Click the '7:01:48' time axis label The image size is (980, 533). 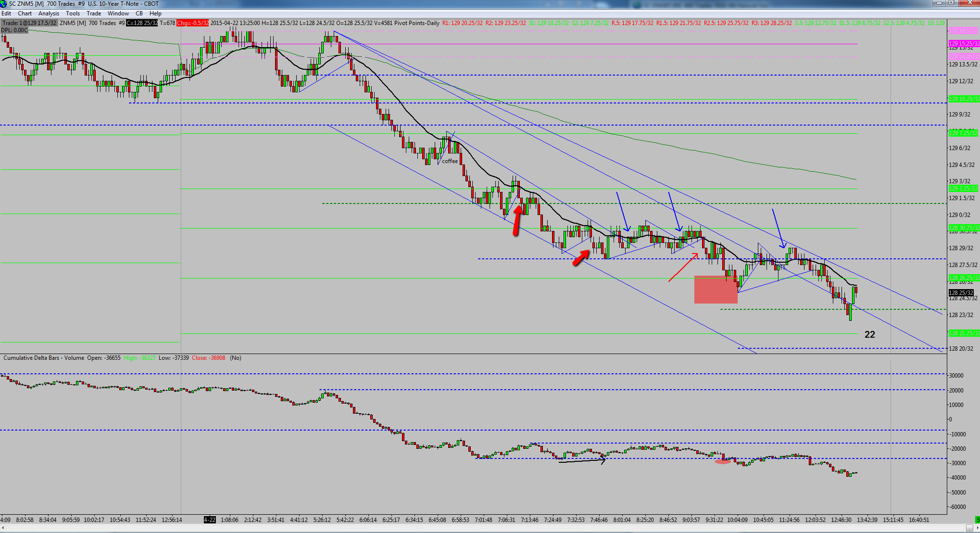pyautogui.click(x=483, y=520)
